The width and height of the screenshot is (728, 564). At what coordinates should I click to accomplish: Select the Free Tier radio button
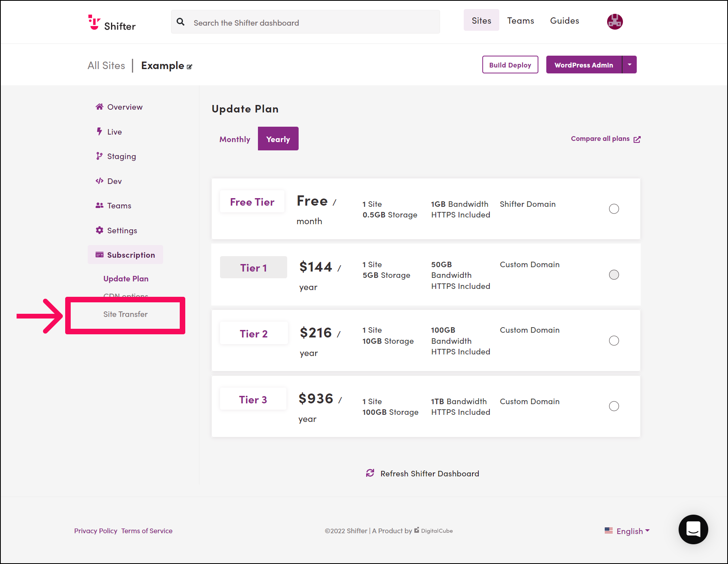614,209
